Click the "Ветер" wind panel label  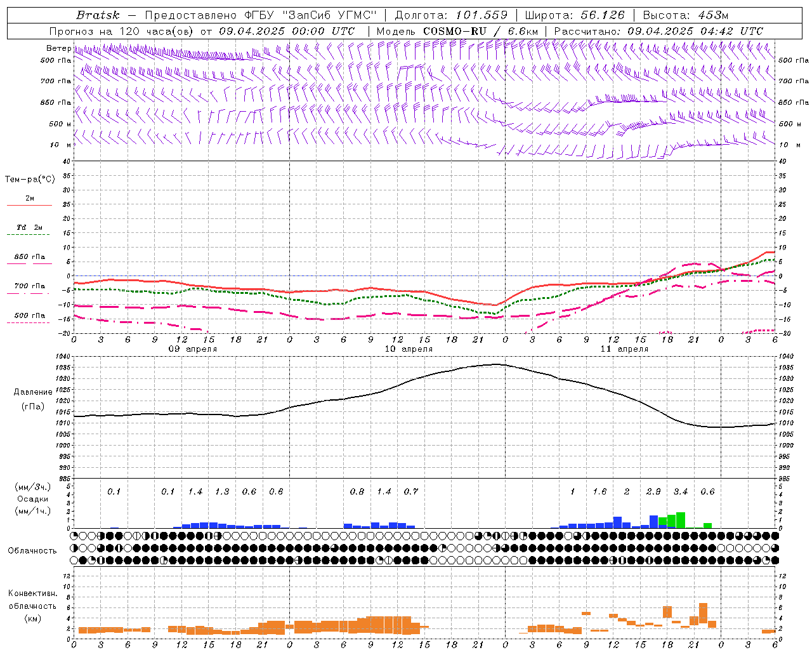coord(58,48)
